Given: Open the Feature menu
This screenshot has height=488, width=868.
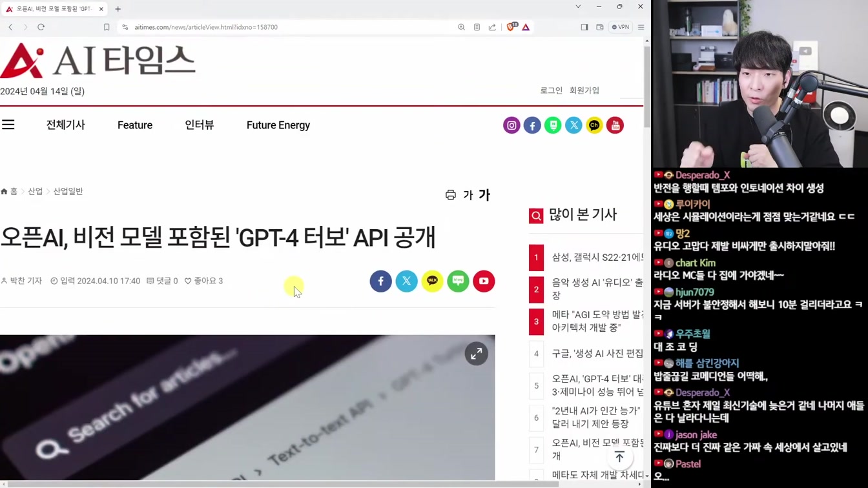Looking at the screenshot, I should 135,125.
